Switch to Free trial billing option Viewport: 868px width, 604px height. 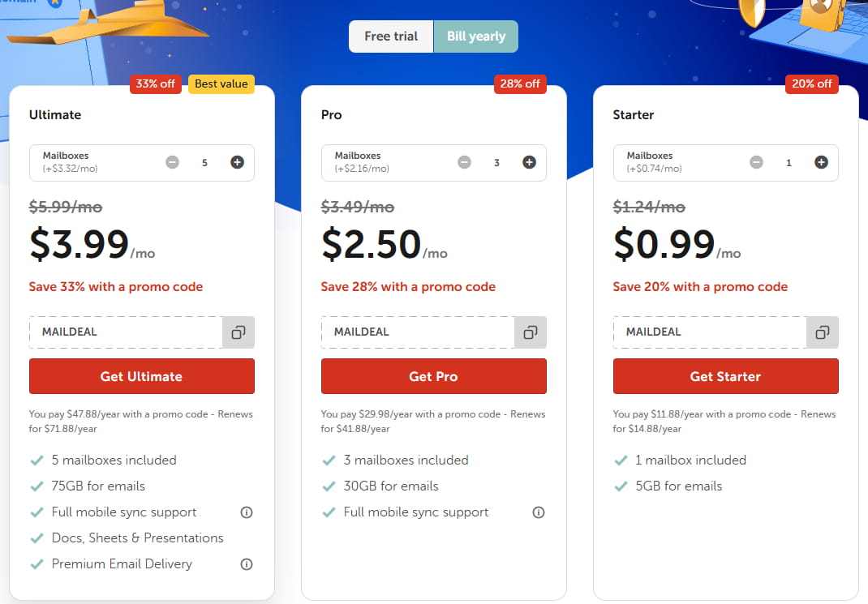(x=391, y=36)
